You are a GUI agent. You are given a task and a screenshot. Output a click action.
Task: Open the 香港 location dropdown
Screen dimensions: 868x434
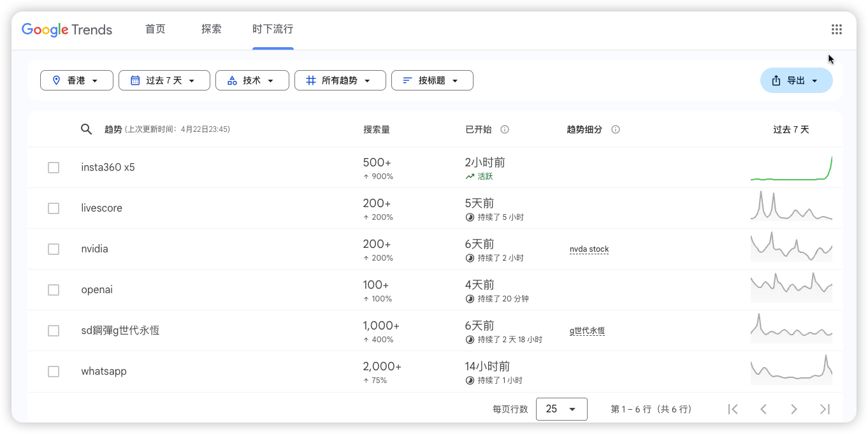[x=76, y=80]
